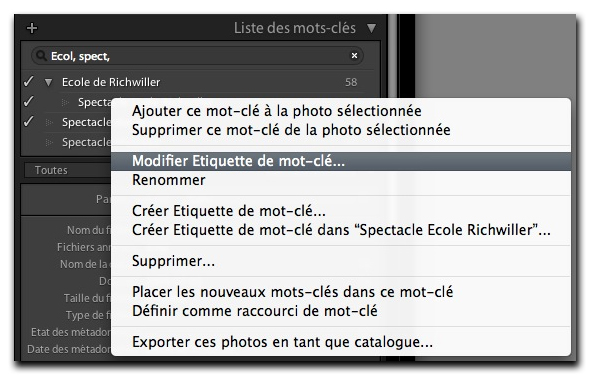Click the magnifier icon in keyword filter
This screenshot has width=590, height=375.
pyautogui.click(x=41, y=56)
